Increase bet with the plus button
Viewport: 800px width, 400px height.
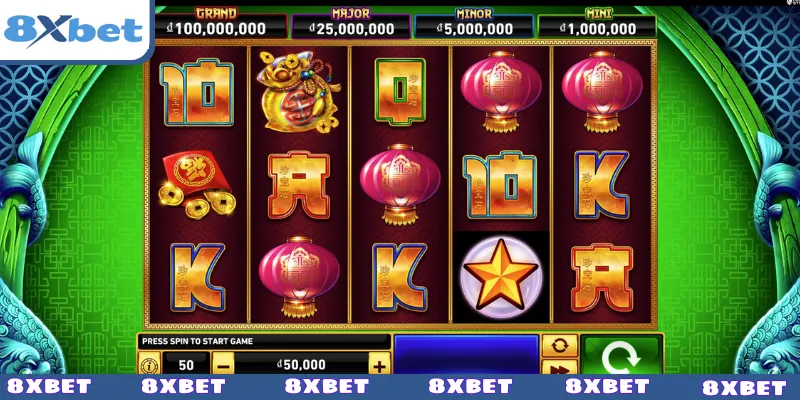[x=379, y=365]
